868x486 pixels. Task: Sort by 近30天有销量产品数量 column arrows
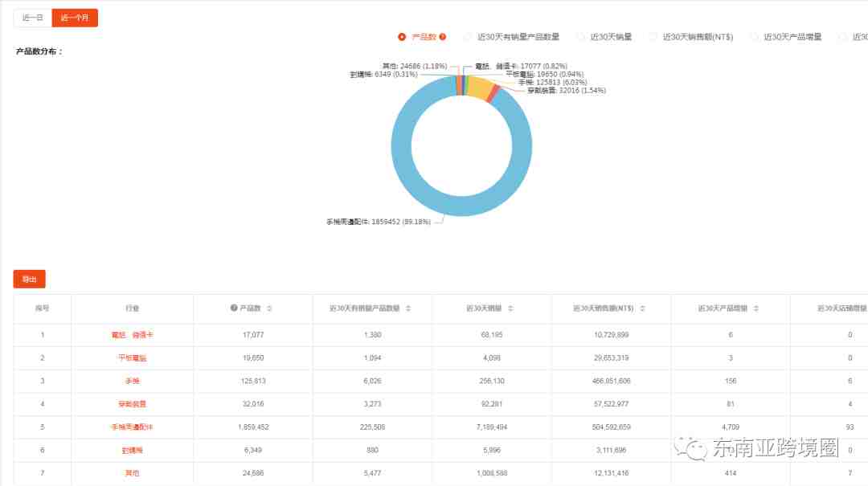click(408, 308)
